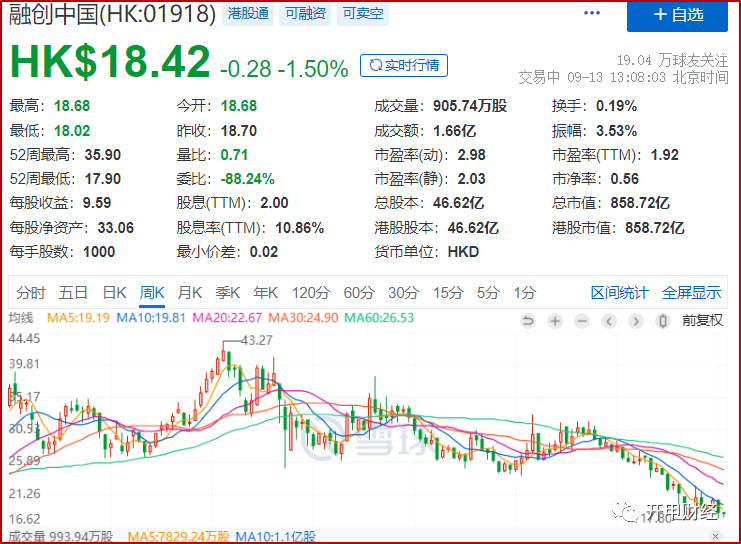Click the 均线 label
741x544 pixels.
tap(21, 318)
